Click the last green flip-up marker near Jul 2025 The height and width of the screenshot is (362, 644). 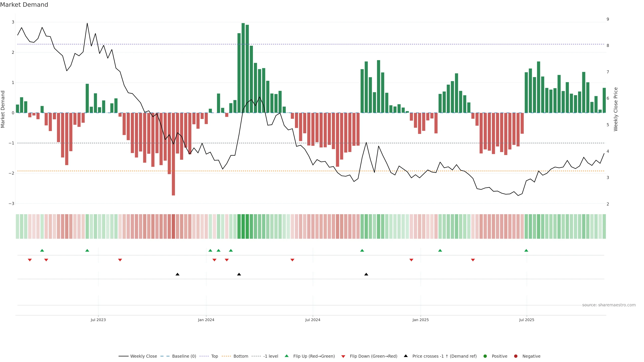pyautogui.click(x=526, y=251)
